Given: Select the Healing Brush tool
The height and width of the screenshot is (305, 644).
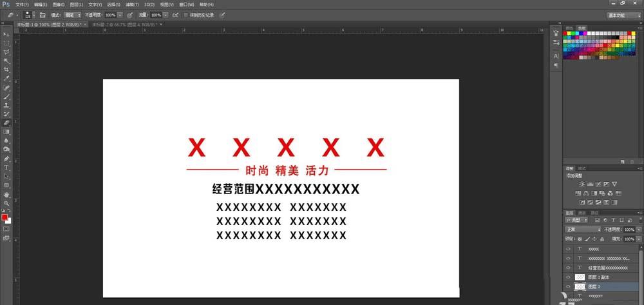Looking at the screenshot, I should click(6, 88).
